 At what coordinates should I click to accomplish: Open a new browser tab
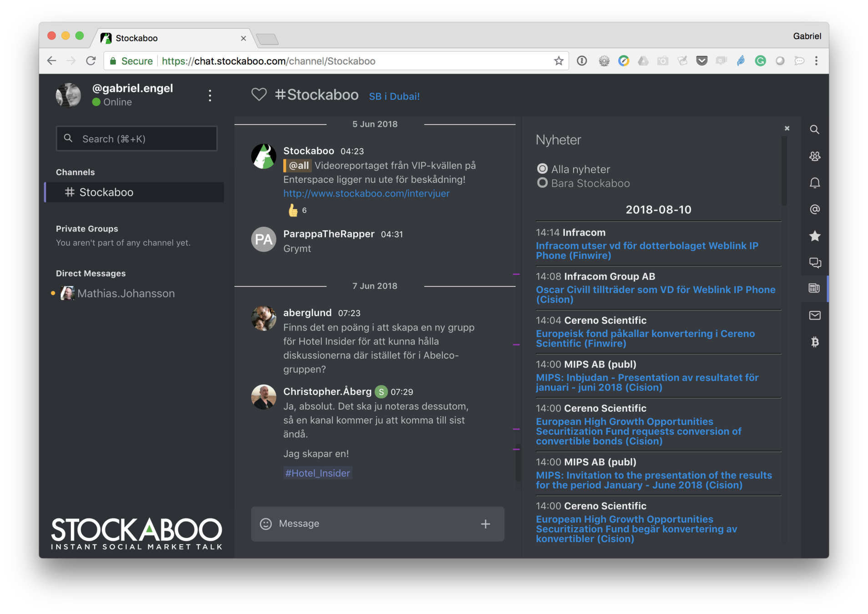(x=267, y=40)
